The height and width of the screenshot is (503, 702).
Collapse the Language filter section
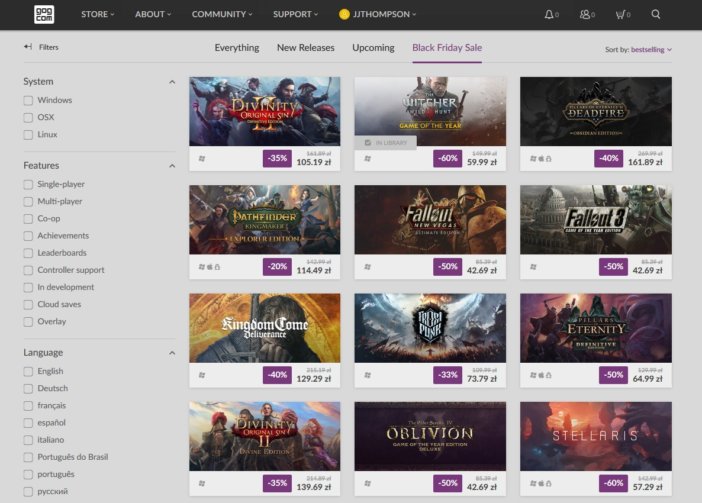(x=172, y=353)
